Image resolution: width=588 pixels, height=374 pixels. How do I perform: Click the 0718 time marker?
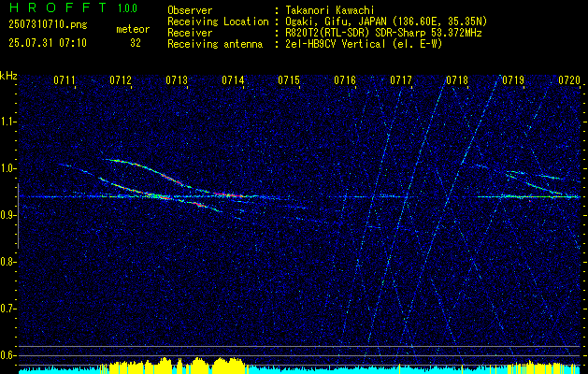coord(457,80)
